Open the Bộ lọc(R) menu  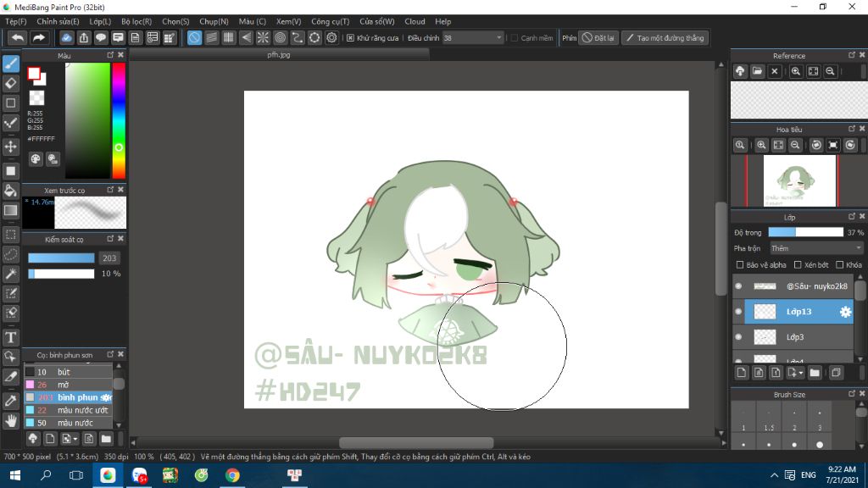point(136,21)
